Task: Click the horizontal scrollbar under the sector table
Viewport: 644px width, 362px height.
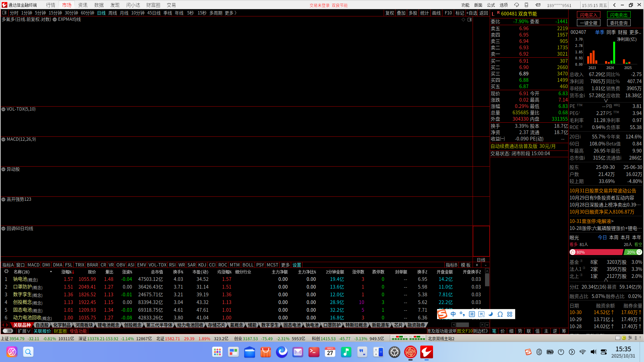Action: click(x=463, y=325)
